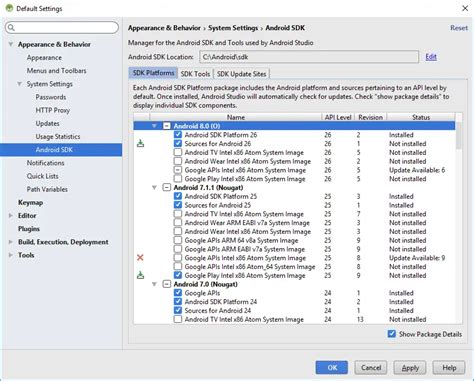
Task: Click Android Studio icon in title bar
Action: 9,8
